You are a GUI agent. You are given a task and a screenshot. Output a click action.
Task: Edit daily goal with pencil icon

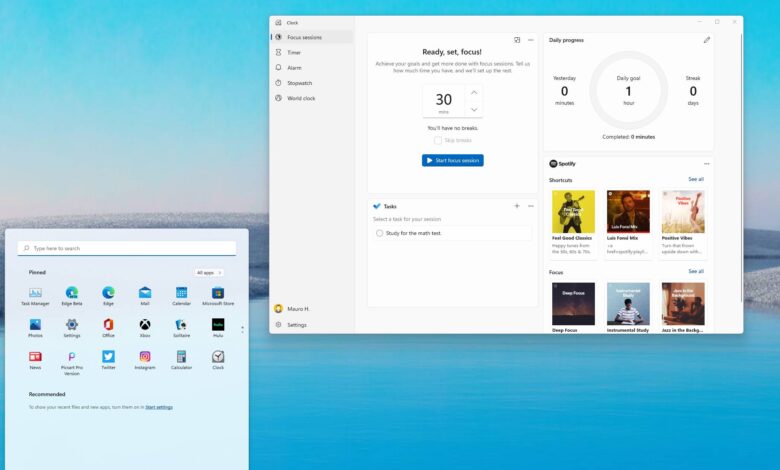pyautogui.click(x=706, y=40)
